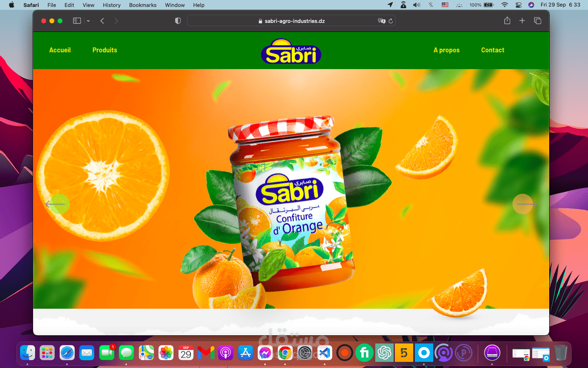Open the History menu
Image resolution: width=588 pixels, height=368 pixels.
pyautogui.click(x=111, y=5)
